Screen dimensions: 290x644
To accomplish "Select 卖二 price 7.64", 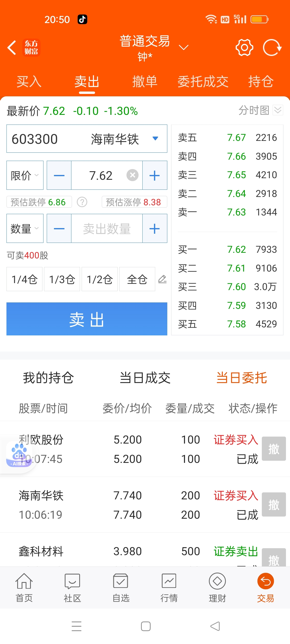I will 227,193.
